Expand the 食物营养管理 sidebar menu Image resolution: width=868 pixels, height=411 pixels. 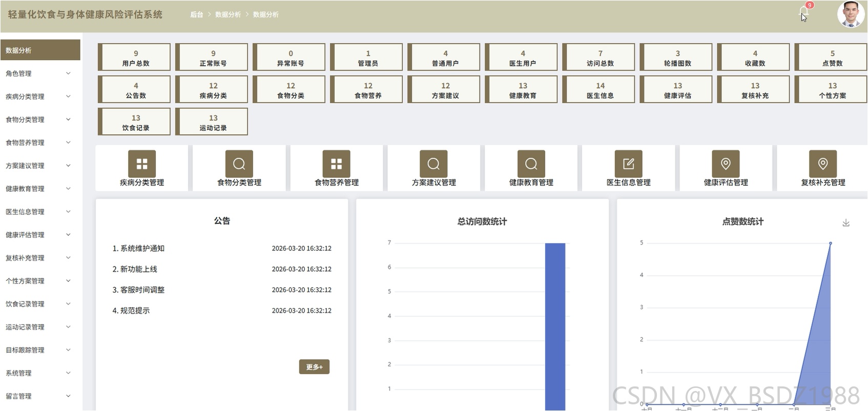tap(40, 142)
